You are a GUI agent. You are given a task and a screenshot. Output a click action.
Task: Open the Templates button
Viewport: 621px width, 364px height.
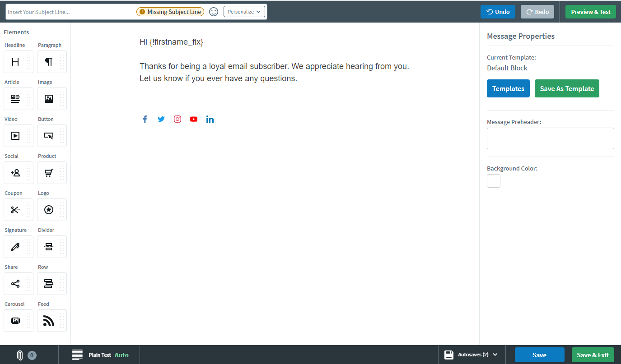[x=508, y=88]
